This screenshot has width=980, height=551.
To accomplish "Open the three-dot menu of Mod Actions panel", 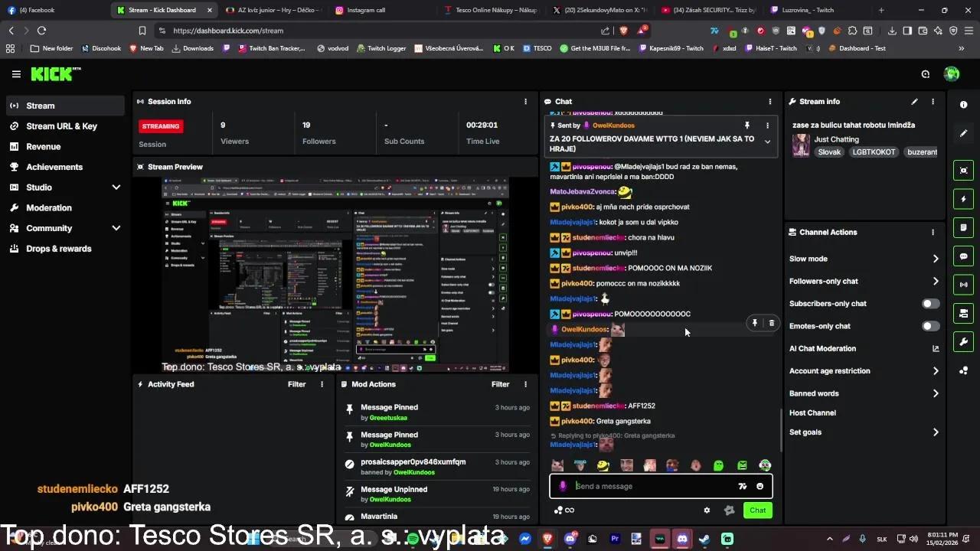I will coord(525,384).
